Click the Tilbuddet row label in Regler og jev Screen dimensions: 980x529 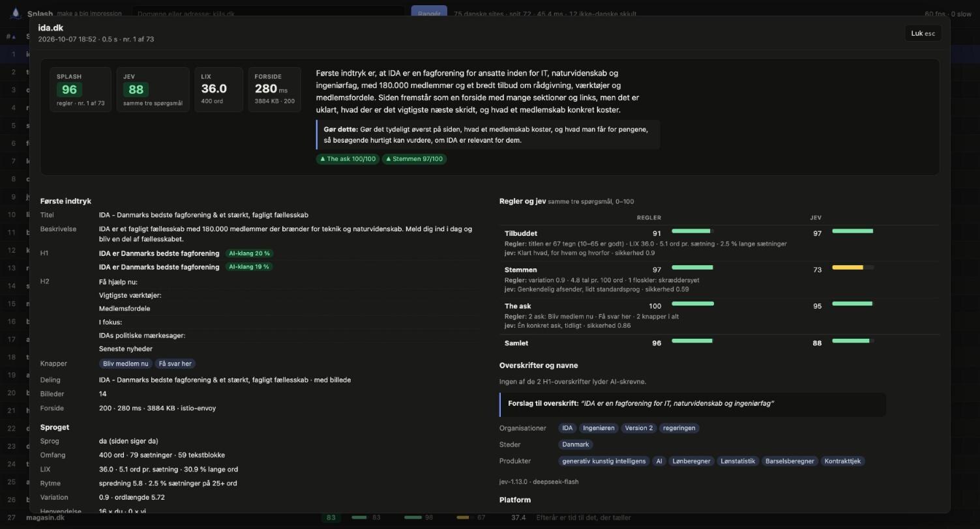pos(521,233)
